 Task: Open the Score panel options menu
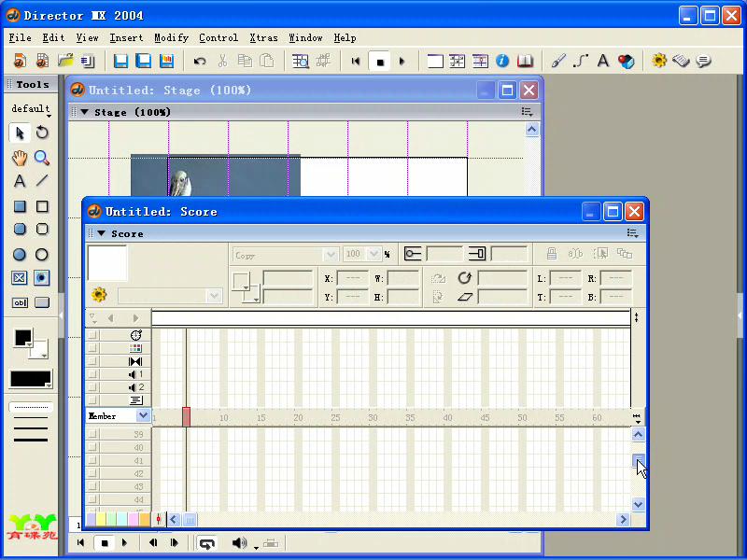click(633, 232)
